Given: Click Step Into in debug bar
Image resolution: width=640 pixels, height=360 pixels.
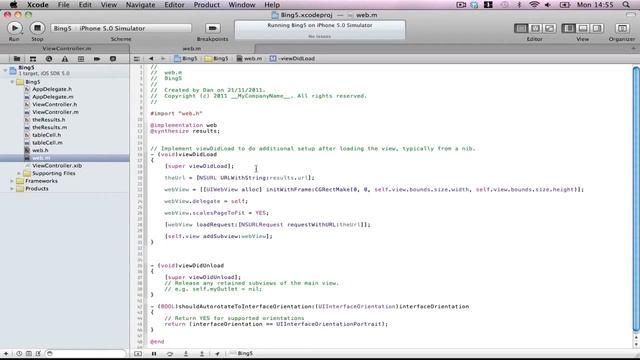Looking at the screenshot, I should point(186,353).
